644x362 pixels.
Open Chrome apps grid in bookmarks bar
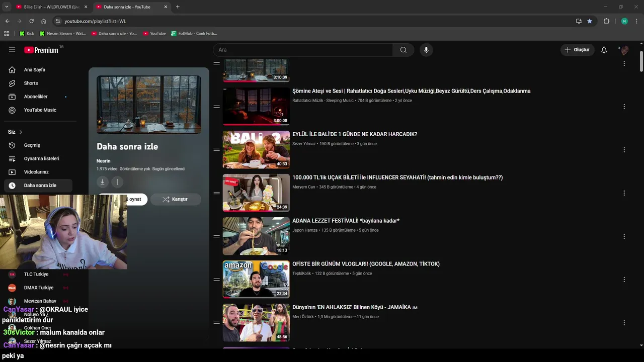coord(7,34)
